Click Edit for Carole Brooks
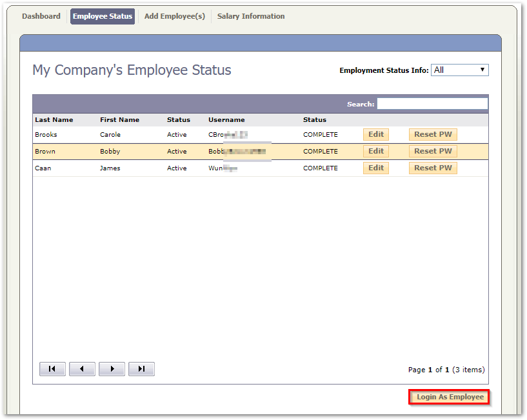This screenshot has width=527, height=420. coord(376,134)
